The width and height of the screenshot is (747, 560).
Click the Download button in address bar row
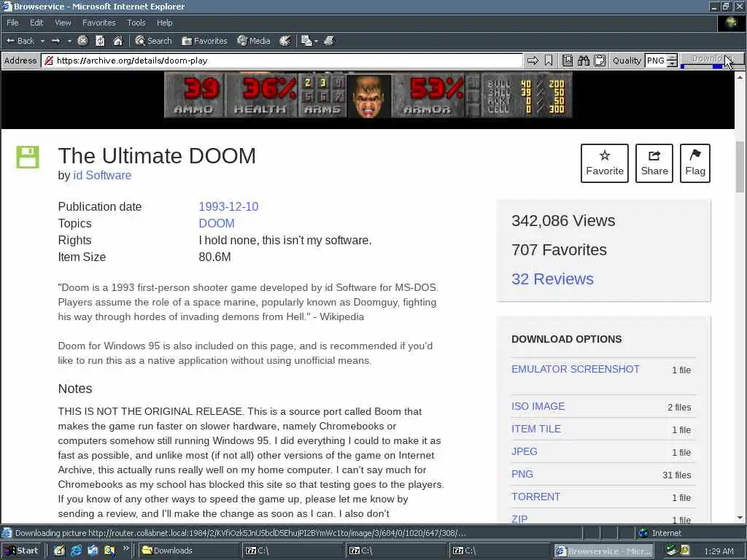point(711,60)
